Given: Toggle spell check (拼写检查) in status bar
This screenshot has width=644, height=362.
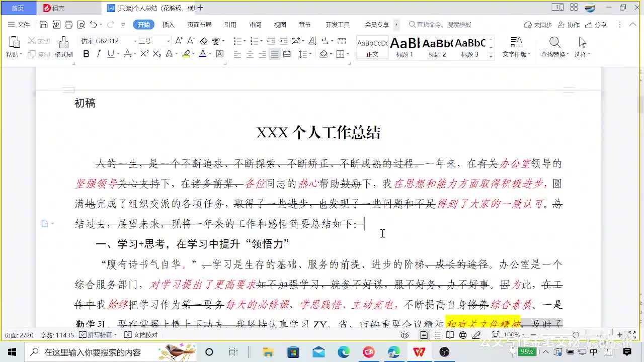Looking at the screenshot, I should (99, 335).
